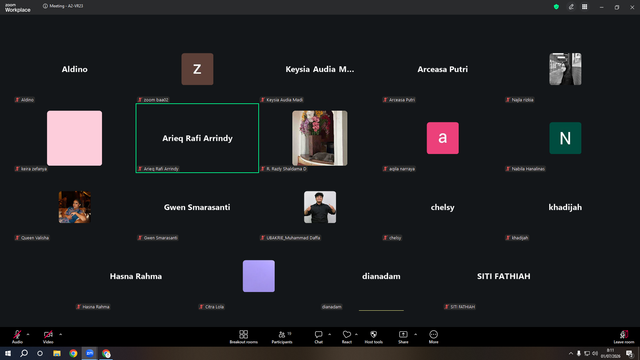The height and width of the screenshot is (360, 640).
Task: Click Citra Lola's purple square avatar
Action: click(259, 276)
